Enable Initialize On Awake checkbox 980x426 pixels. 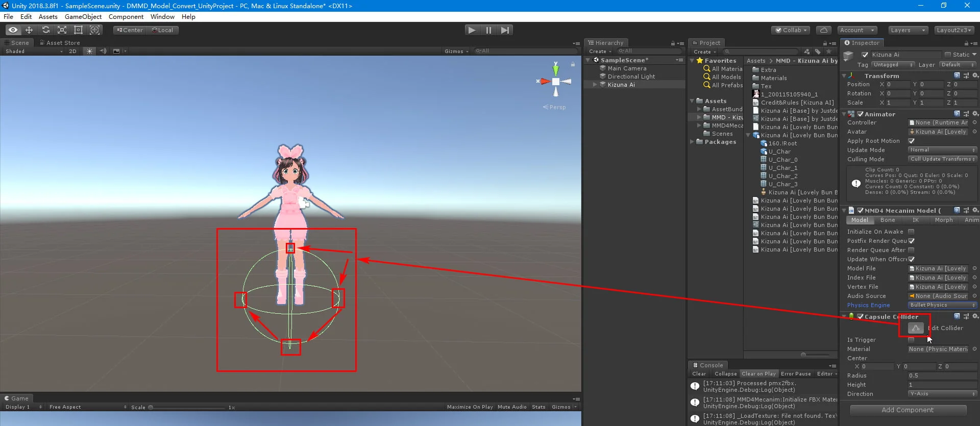[x=912, y=232]
